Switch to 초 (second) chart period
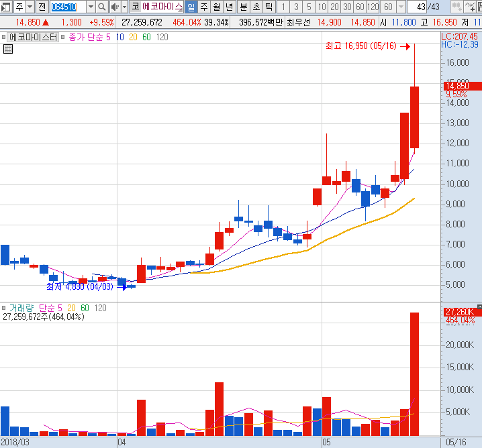Image resolution: width=482 pixels, height=448 pixels. (x=256, y=7)
